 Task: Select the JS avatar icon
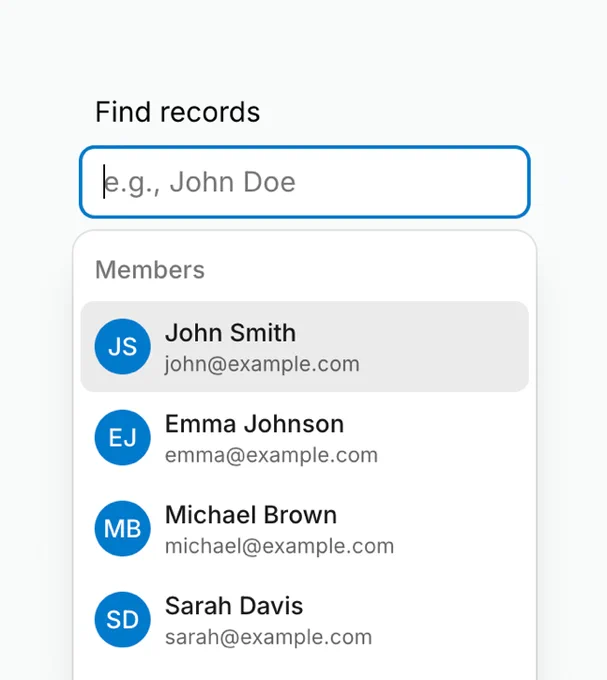click(123, 347)
